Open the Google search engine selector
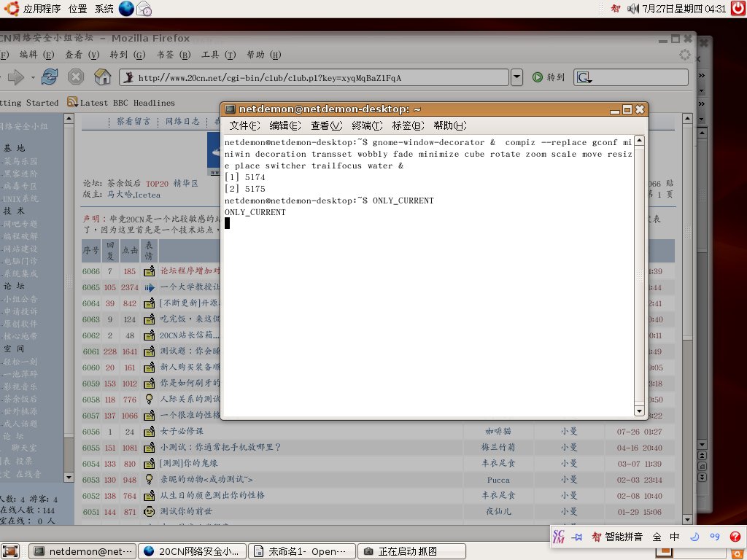Viewport: 747px width, 560px height. [584, 77]
